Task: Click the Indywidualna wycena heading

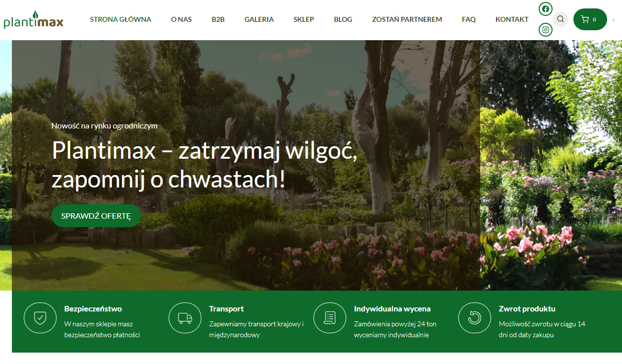Action: tap(392, 308)
